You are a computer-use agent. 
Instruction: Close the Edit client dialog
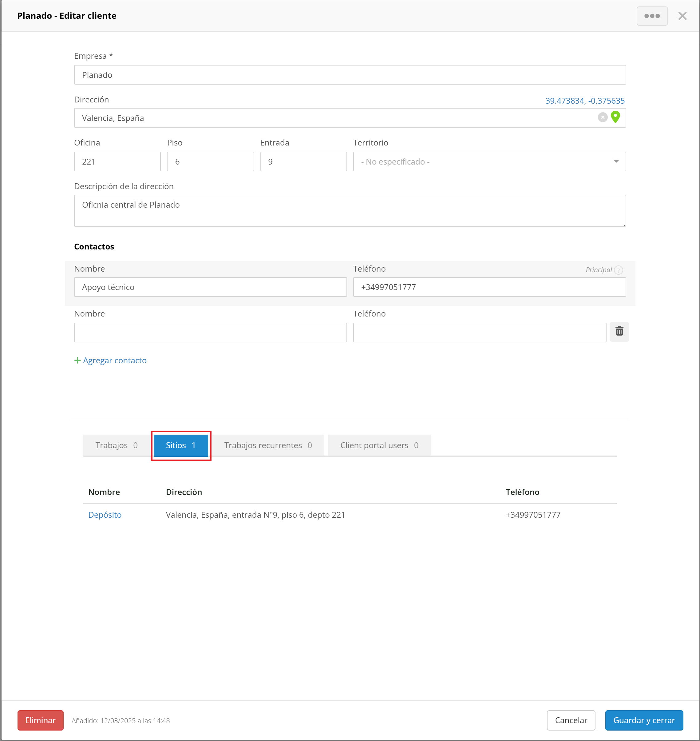click(682, 16)
